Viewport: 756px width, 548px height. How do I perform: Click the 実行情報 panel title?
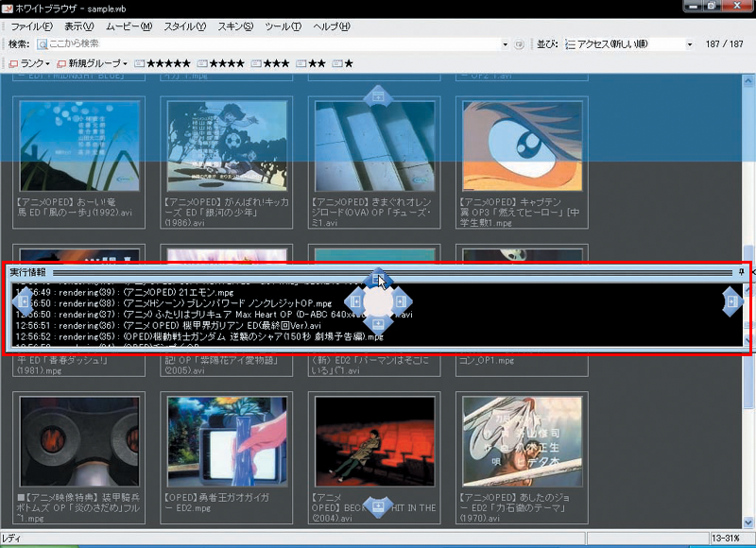click(x=28, y=272)
